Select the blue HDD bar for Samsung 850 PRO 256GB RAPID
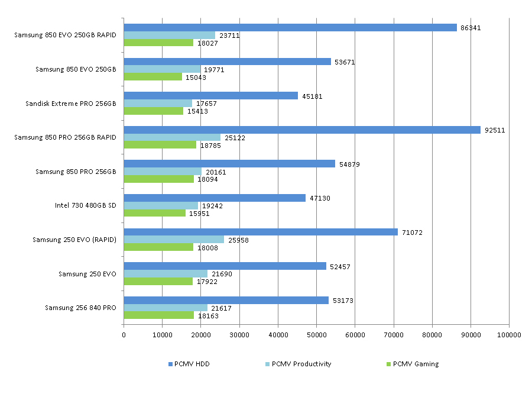532x397 pixels. 302,130
